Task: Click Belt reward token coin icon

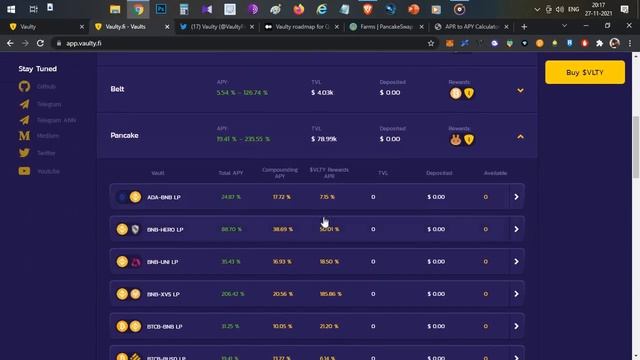Action: point(456,93)
